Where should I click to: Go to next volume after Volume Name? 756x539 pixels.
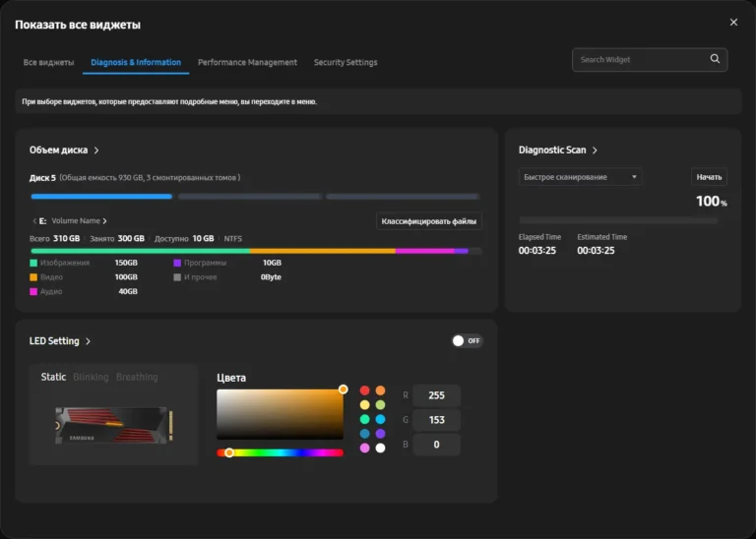(x=104, y=221)
